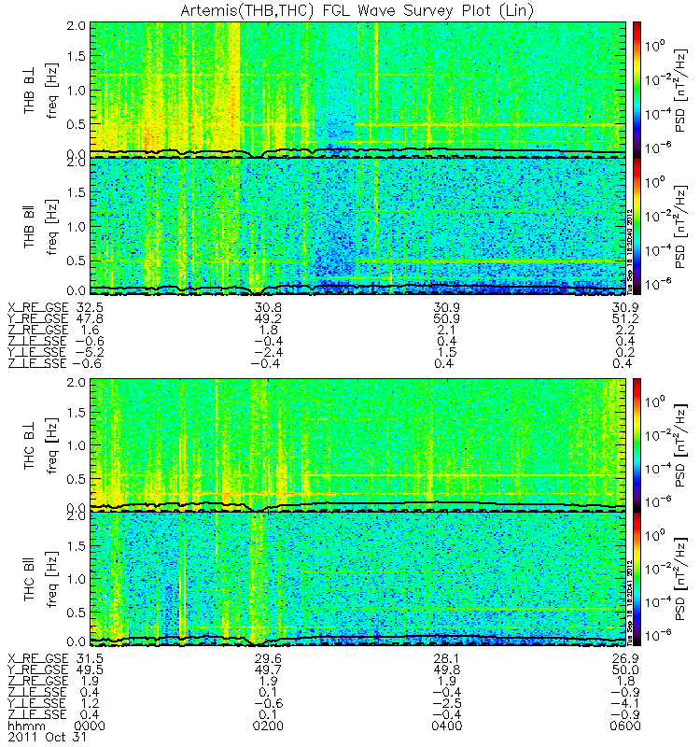700x747 pixels.
Task: Click the 'THB B∥' vertical axis label
Action: tap(30, 227)
